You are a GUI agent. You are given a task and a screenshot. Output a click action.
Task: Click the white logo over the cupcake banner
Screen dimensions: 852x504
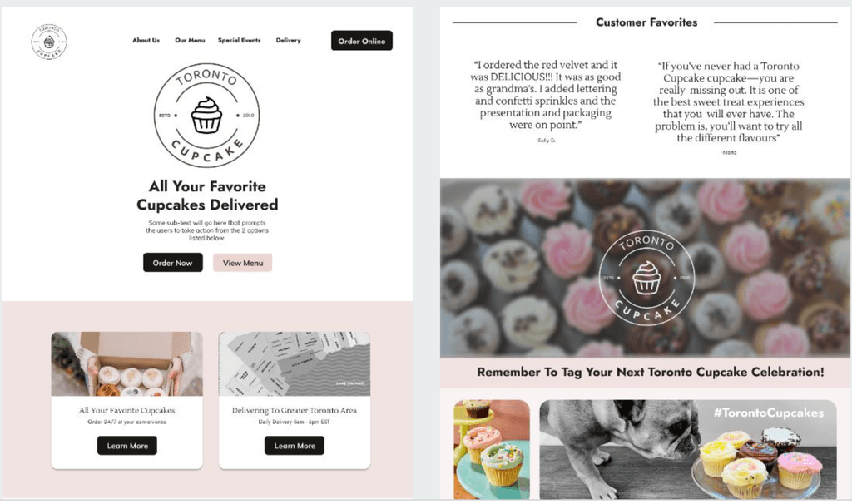pyautogui.click(x=646, y=278)
